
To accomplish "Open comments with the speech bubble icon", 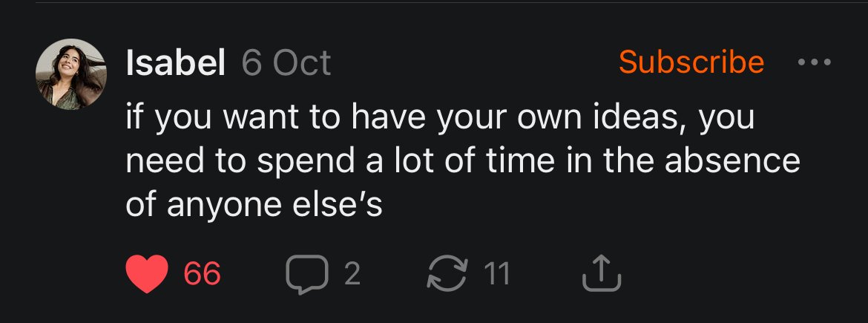I will click(306, 275).
